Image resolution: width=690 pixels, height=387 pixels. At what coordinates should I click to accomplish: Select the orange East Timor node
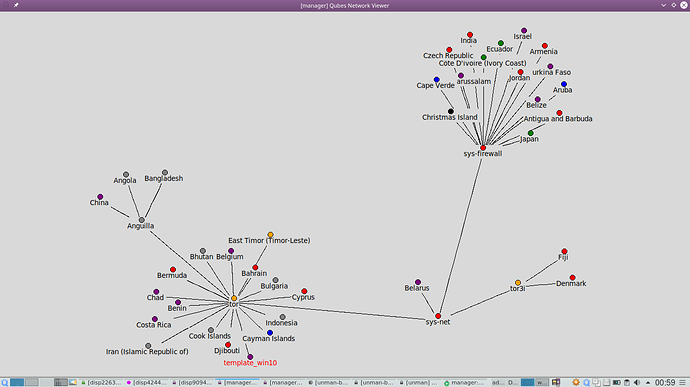click(x=270, y=235)
